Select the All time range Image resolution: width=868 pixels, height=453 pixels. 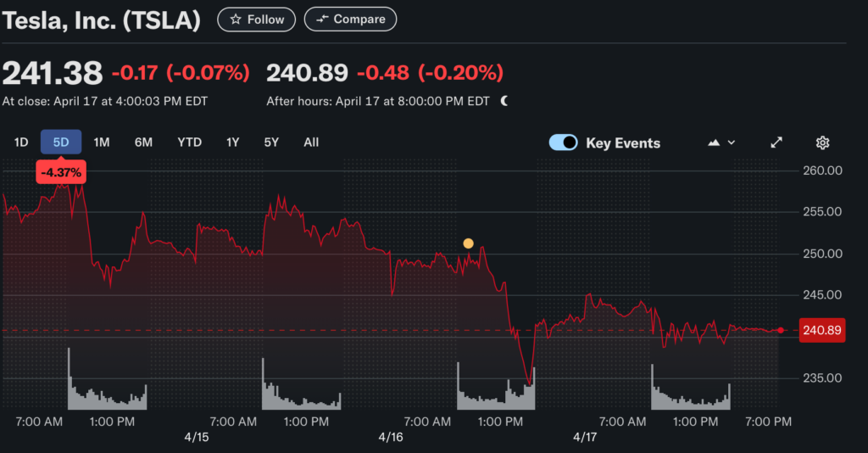click(311, 143)
